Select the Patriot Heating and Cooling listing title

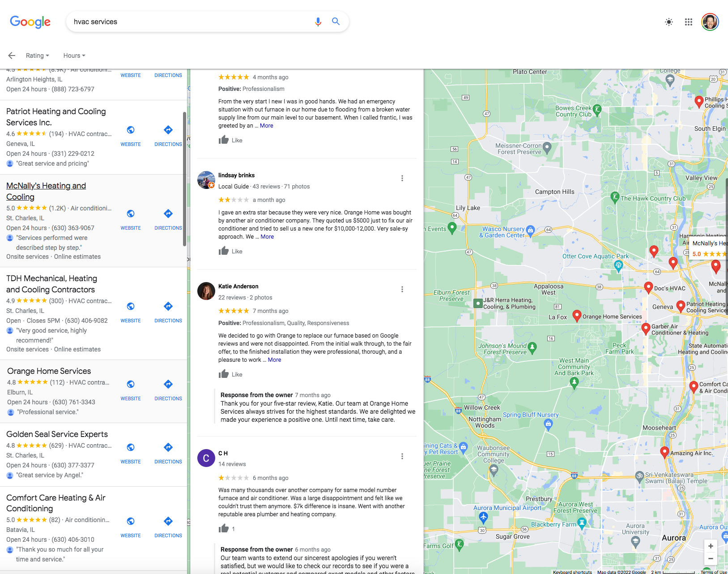coord(56,117)
